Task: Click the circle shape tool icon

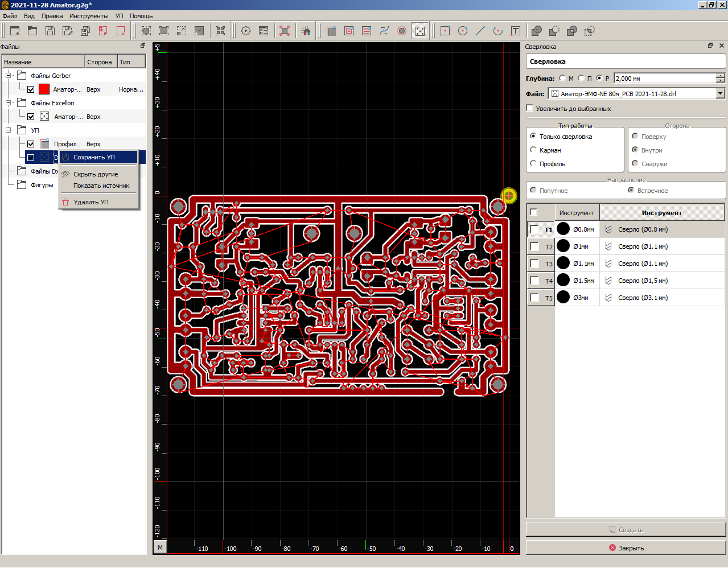Action: tap(463, 31)
